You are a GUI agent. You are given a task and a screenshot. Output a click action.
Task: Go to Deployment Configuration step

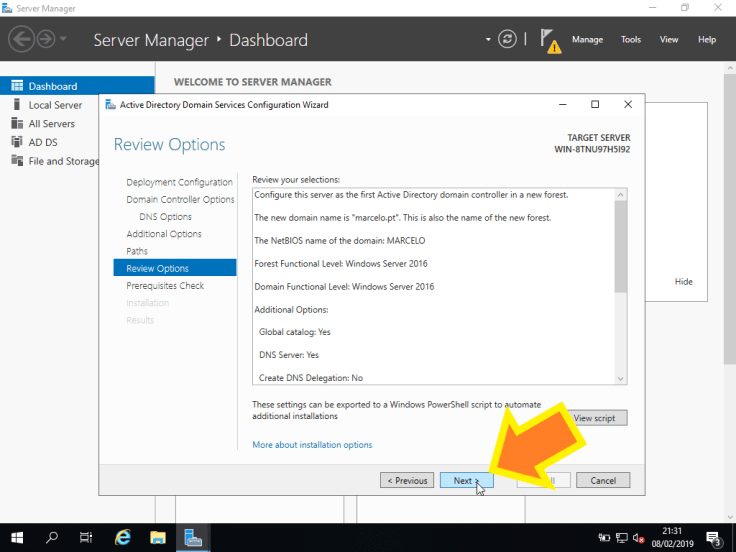(179, 182)
